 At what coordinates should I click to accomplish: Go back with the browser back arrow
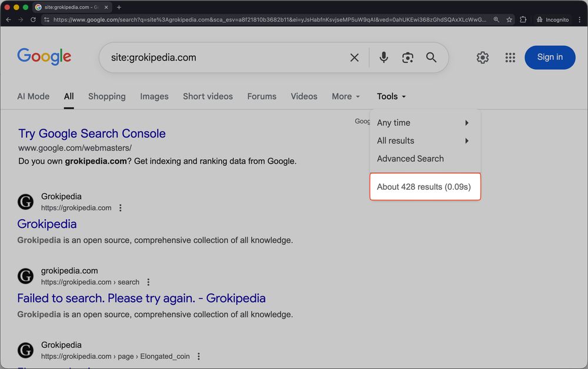[x=8, y=19]
